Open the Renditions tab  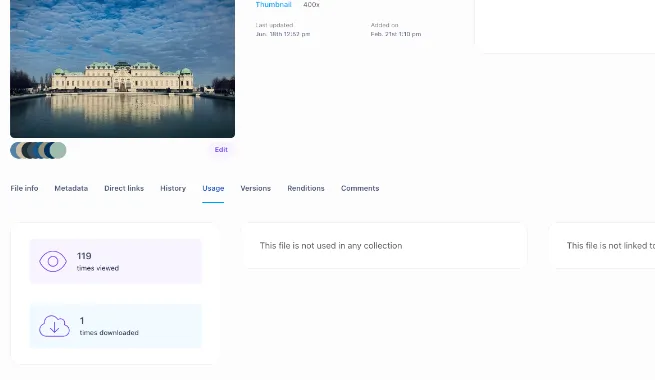pyautogui.click(x=306, y=188)
